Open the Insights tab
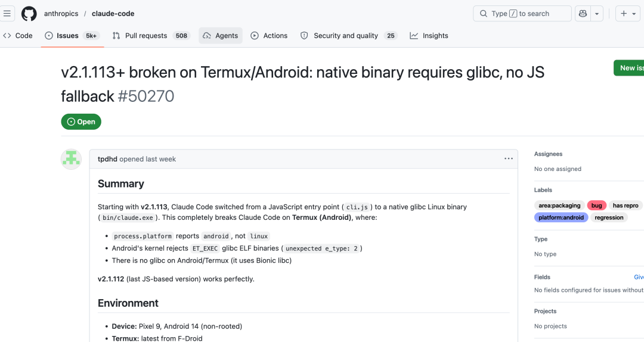This screenshot has height=342, width=644. pos(429,36)
